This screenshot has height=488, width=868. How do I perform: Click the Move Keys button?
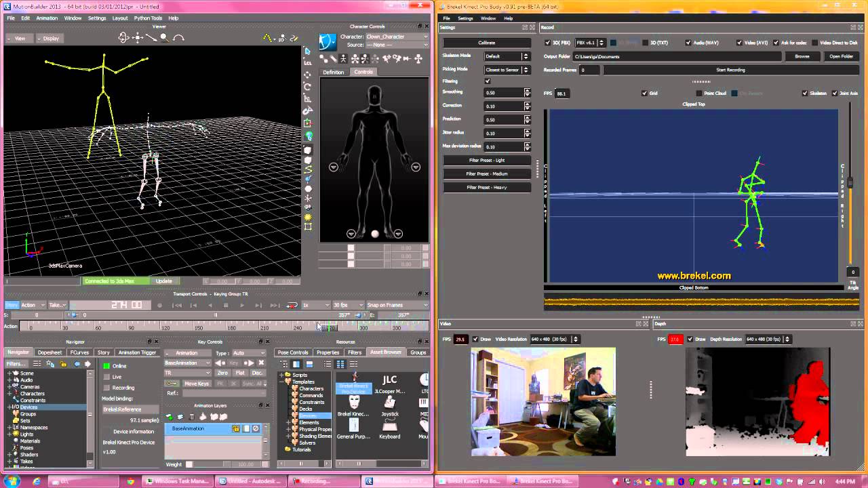click(197, 384)
